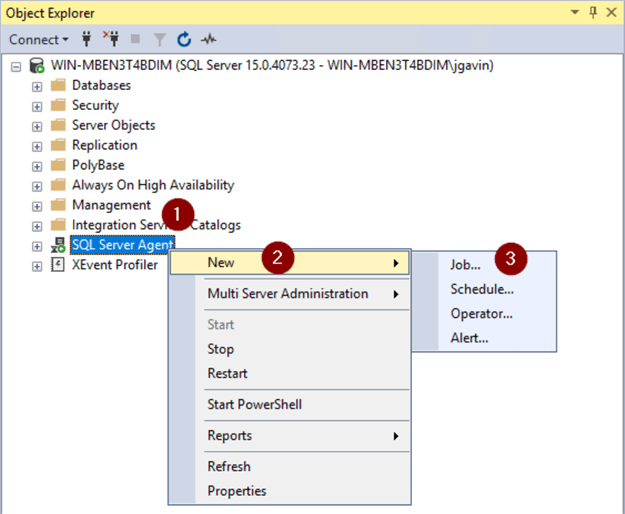Click the Connect Object Explorer plug icon
The width and height of the screenshot is (625, 514).
(x=86, y=39)
